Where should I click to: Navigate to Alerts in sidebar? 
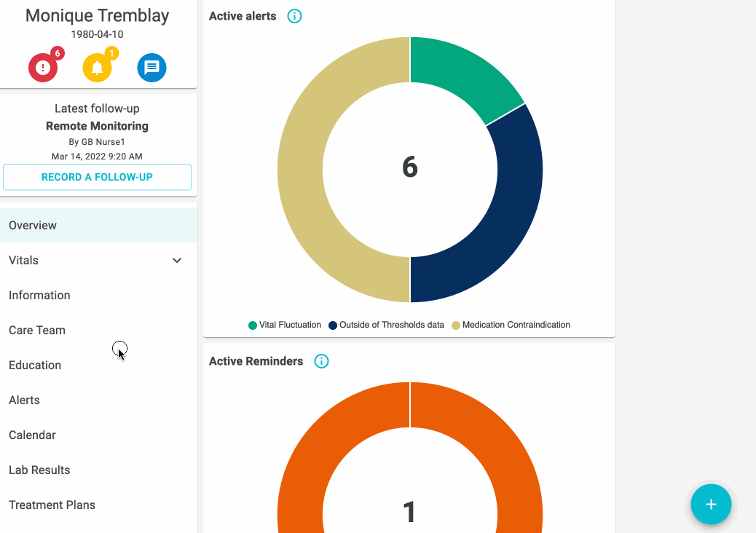(99, 400)
